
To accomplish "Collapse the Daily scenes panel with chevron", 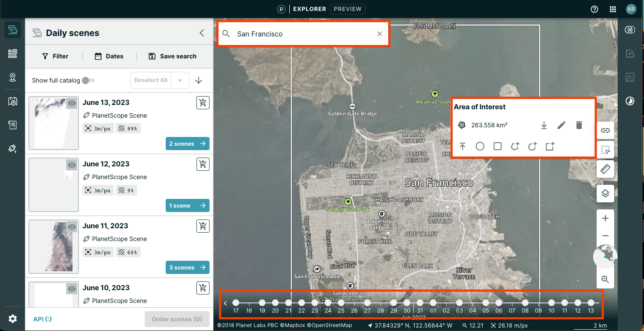I will (202, 33).
